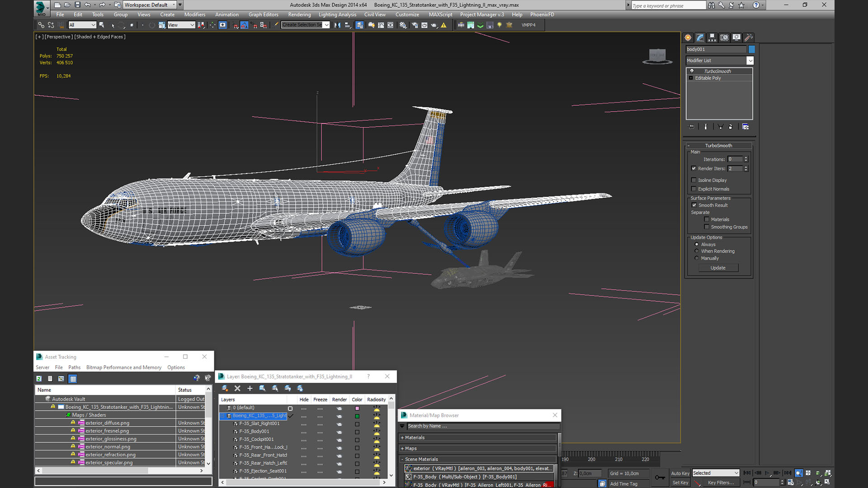Click the Key Filters button
The width and height of the screenshot is (868, 488).
pos(721,483)
